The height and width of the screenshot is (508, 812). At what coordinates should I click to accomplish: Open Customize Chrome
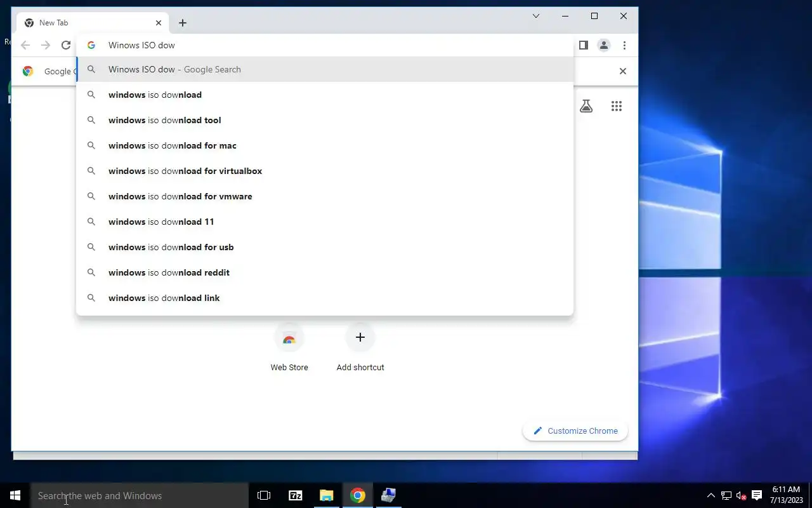(x=575, y=431)
